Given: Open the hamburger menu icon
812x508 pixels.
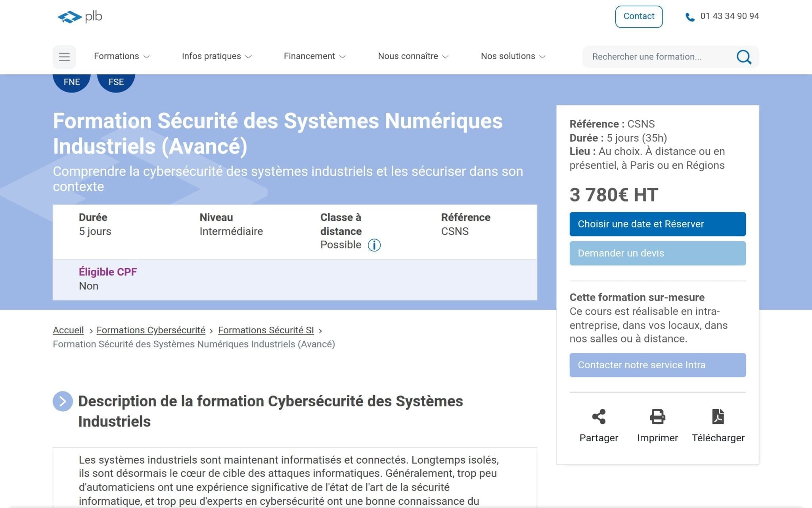Looking at the screenshot, I should [64, 57].
